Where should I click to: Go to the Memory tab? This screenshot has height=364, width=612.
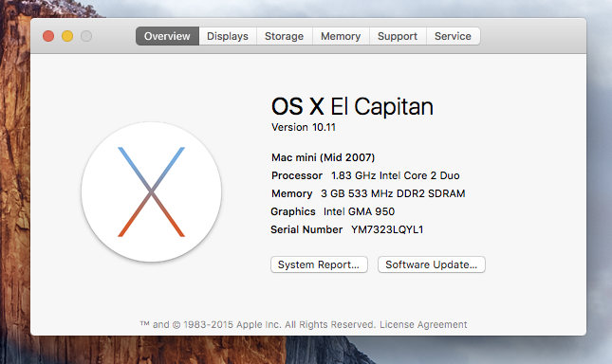point(341,36)
